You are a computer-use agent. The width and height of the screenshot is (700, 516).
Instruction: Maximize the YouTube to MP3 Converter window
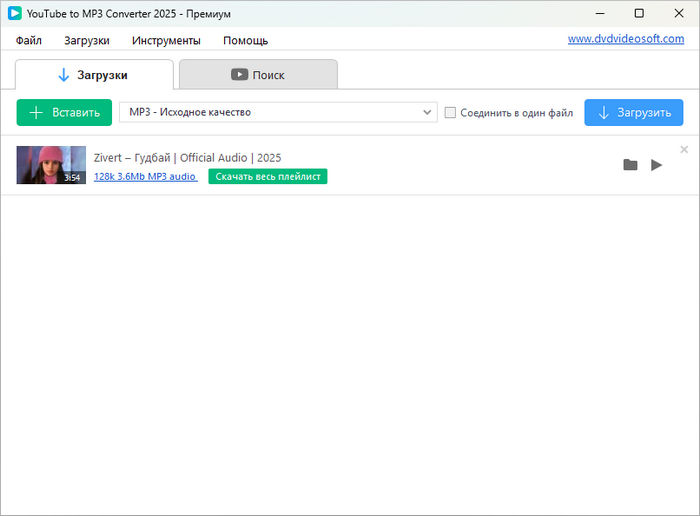pos(639,13)
